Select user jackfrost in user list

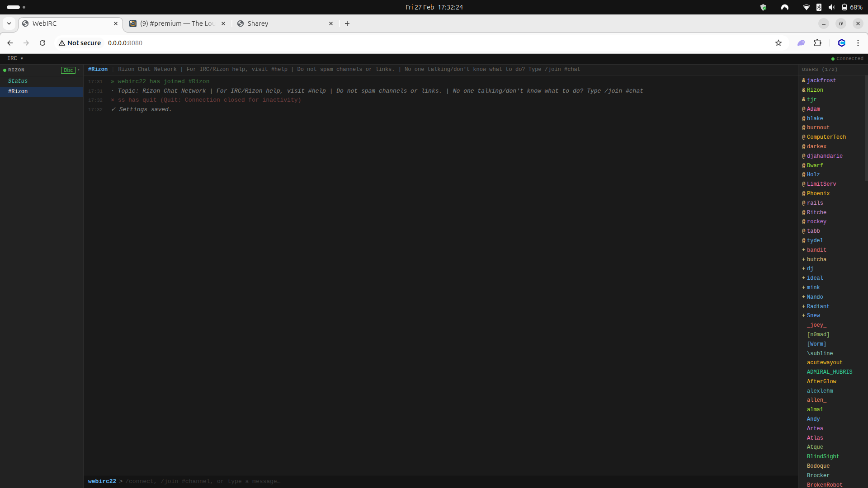point(821,80)
